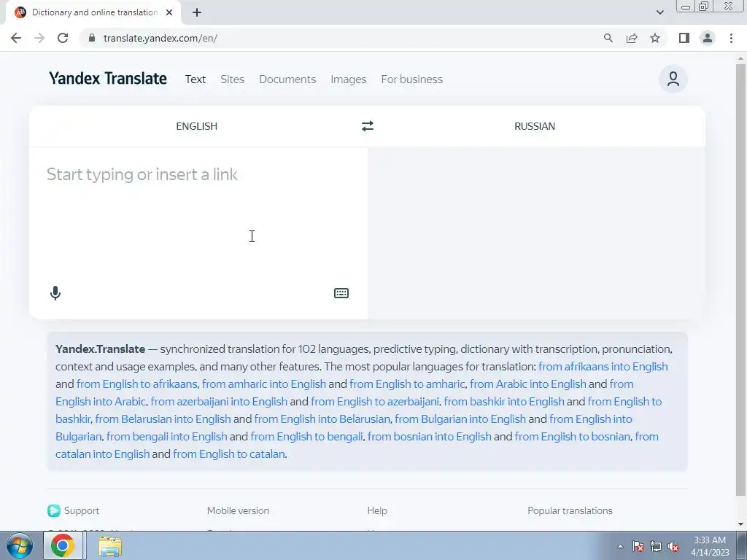This screenshot has width=747, height=560.
Task: Show hidden tray icons arrow
Action: pyautogui.click(x=620, y=546)
